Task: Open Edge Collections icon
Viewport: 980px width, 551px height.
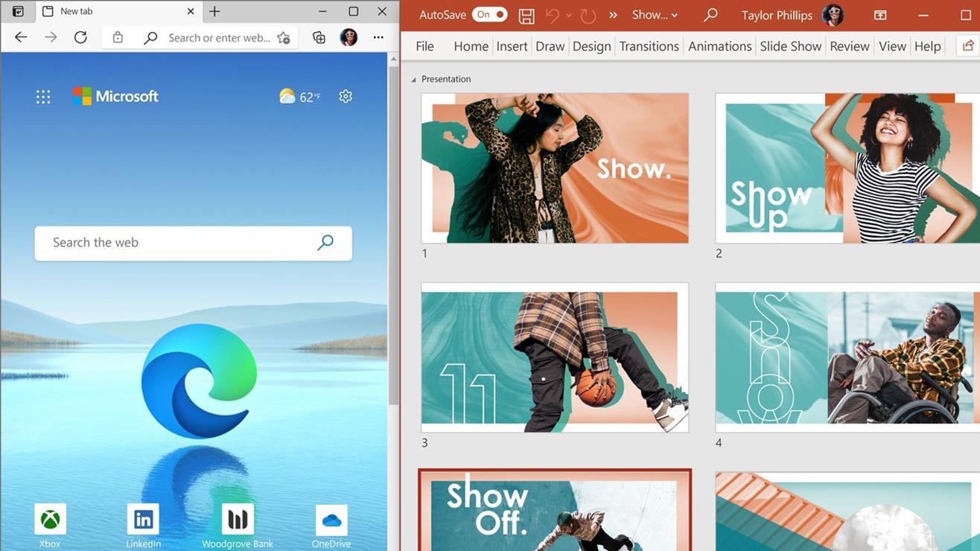Action: [319, 37]
